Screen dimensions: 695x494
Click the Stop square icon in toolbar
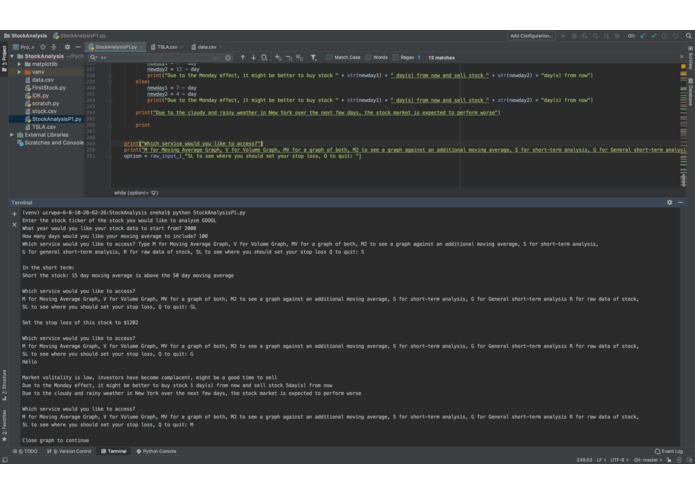coord(617,36)
